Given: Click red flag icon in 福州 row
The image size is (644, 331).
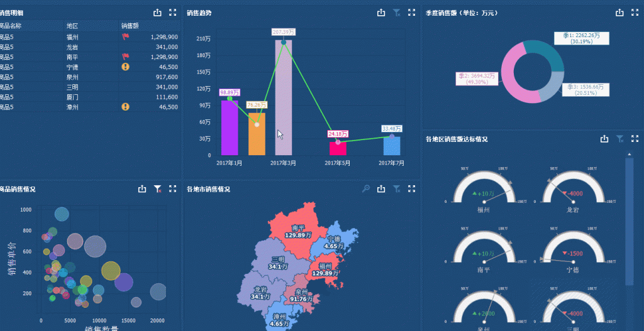Looking at the screenshot, I should pos(125,36).
